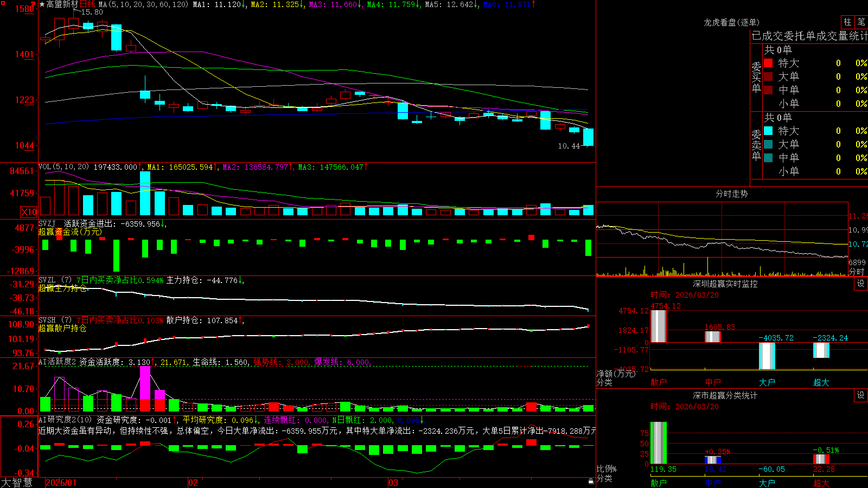Viewport: 868px width, 488px height.
Task: Click the red 特大 buy-order color swatch
Action: click(x=768, y=63)
